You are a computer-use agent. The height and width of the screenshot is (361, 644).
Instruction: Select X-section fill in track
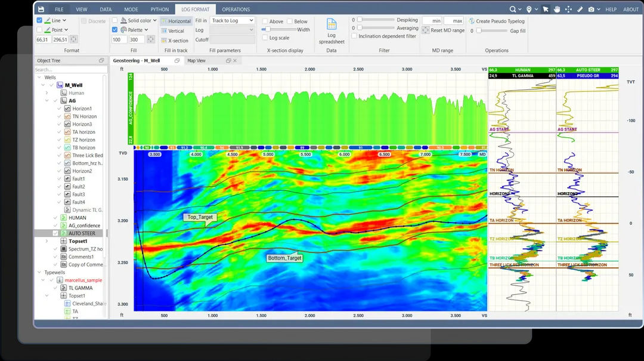point(175,41)
